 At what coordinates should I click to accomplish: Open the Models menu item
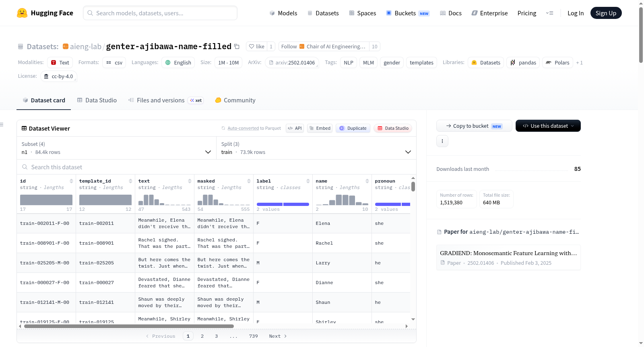tap(283, 13)
